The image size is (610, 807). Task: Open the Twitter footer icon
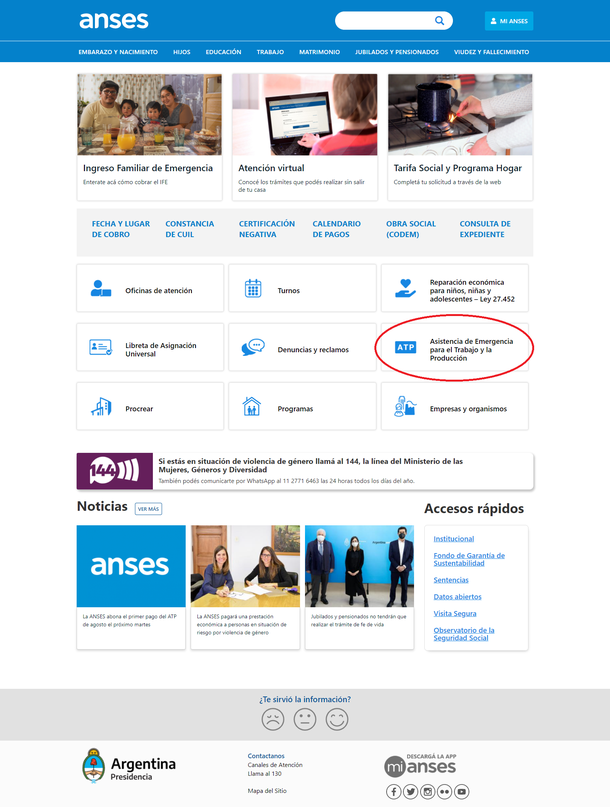[x=410, y=791]
